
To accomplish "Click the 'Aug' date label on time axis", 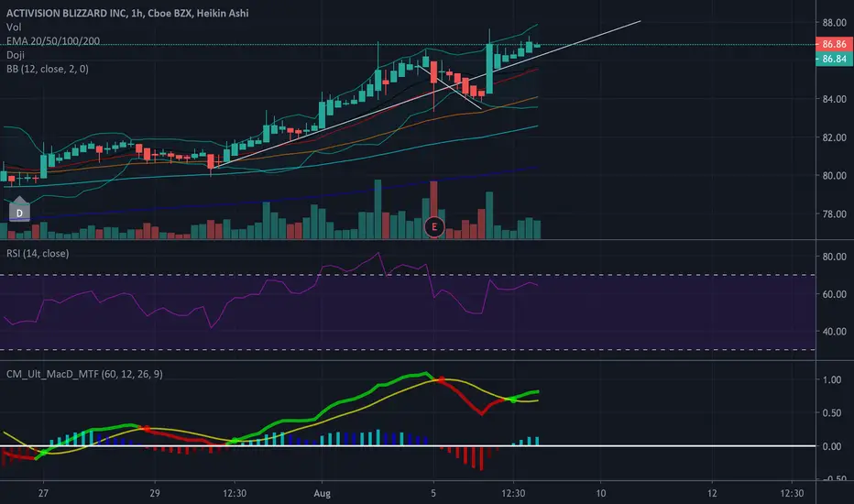I will 322,494.
